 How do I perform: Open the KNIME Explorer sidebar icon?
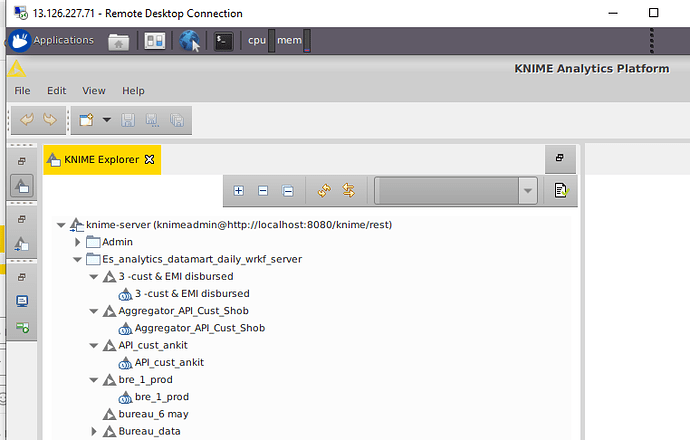click(x=22, y=186)
